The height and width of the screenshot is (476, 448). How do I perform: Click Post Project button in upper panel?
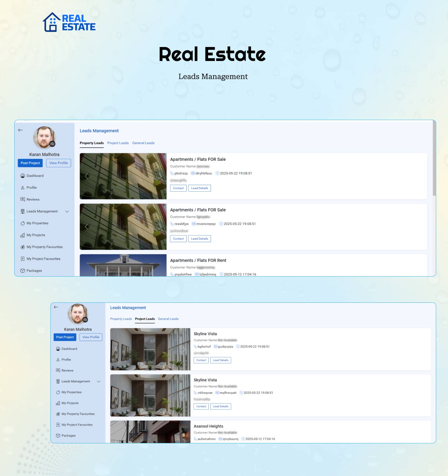pos(30,163)
